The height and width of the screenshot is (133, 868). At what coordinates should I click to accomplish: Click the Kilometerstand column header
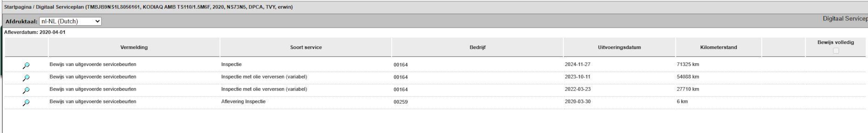(x=718, y=47)
